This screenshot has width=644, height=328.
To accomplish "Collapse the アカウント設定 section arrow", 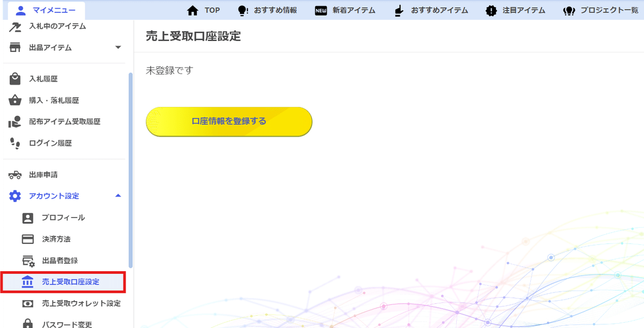I will pos(119,196).
